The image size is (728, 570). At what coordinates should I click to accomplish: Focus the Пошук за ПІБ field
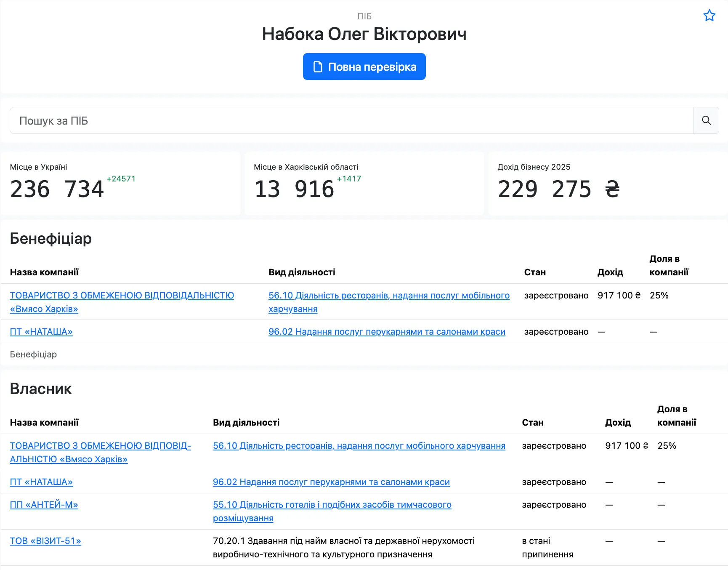[x=351, y=120]
